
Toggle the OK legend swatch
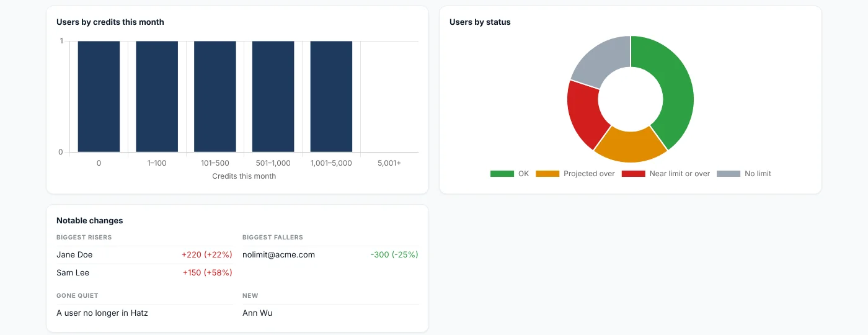[x=502, y=174]
